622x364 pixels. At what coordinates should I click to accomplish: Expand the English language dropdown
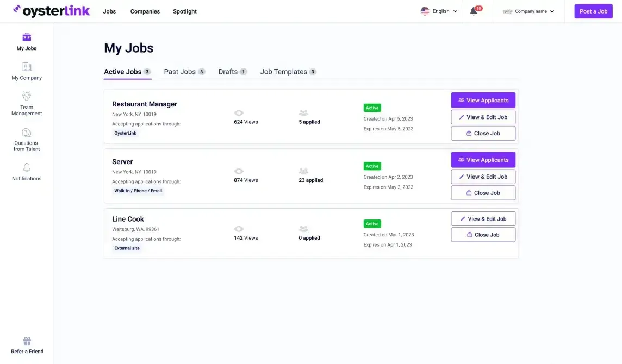pos(439,11)
